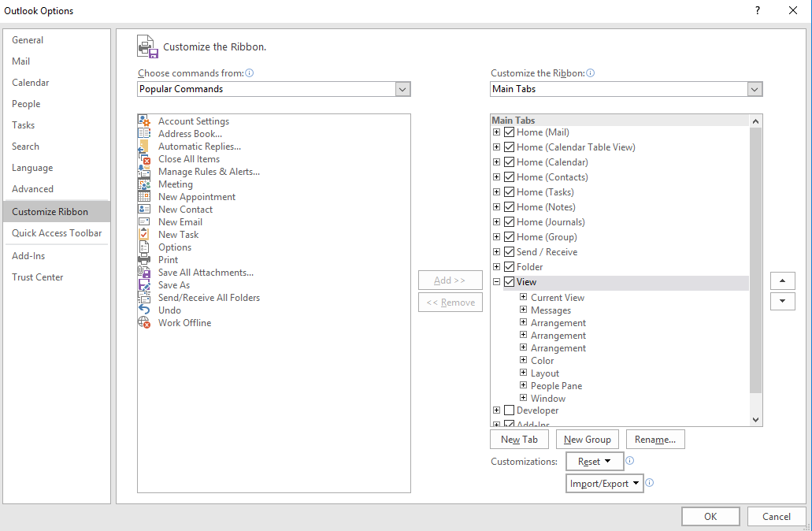812x531 pixels.
Task: Click the scroll down arrow in Main Tabs list
Action: coord(755,420)
